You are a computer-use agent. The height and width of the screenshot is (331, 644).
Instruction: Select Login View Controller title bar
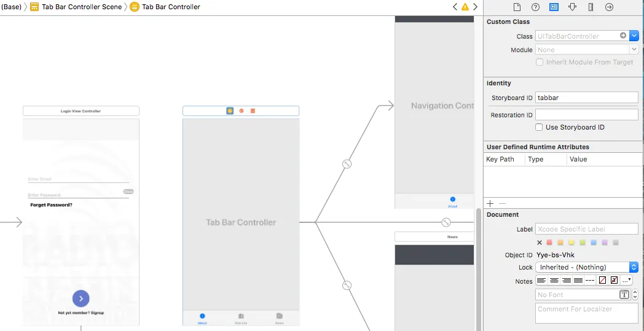pyautogui.click(x=81, y=111)
